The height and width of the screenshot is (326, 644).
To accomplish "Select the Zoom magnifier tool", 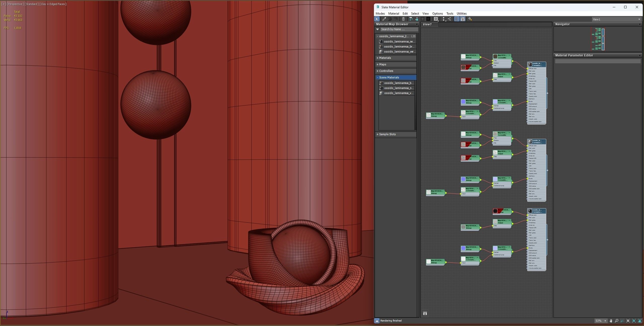I will click(617, 321).
